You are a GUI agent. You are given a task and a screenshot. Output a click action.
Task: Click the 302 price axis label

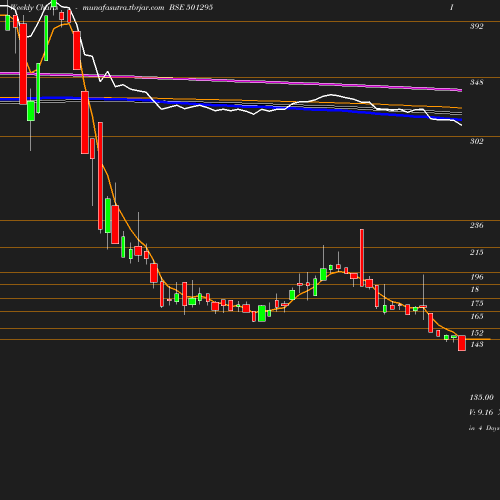pyautogui.click(x=476, y=141)
